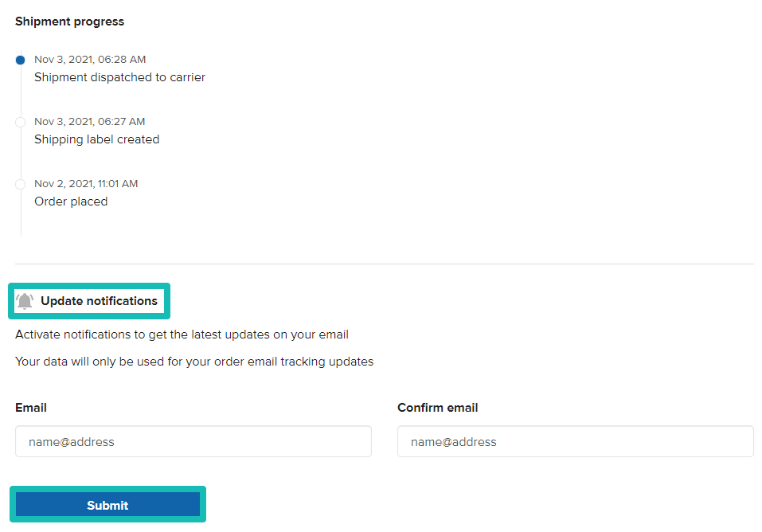
Task: Click inside the Confirm email input field
Action: coord(575,441)
